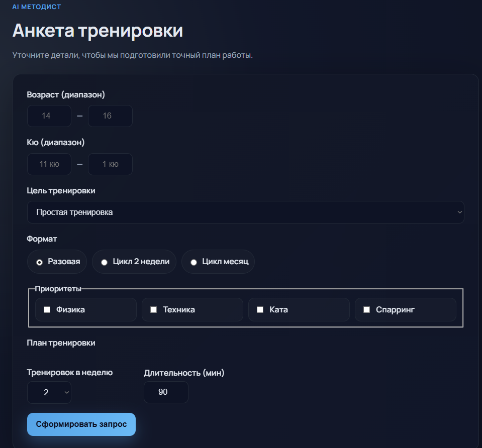
Task: Click the "1 кю" input field
Action: [x=110, y=164]
